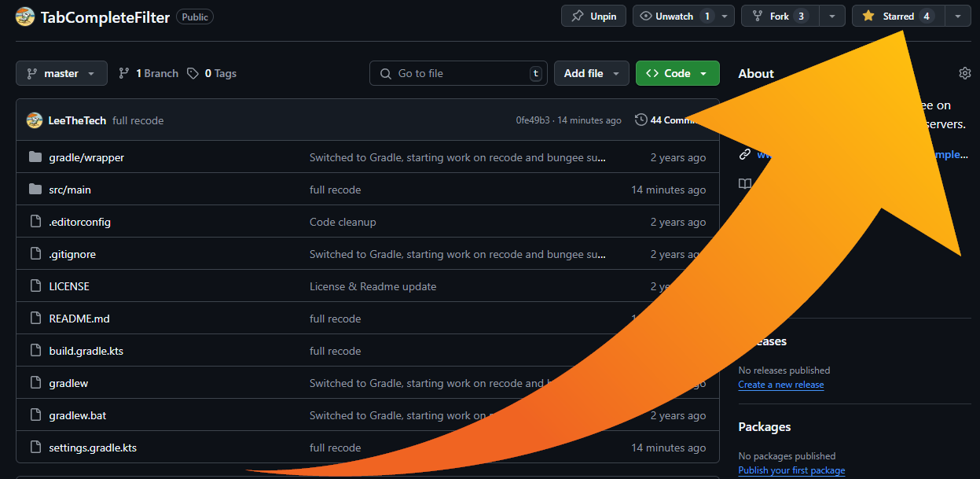980x479 pixels.
Task: Click the file icon beside .gitignore
Action: click(x=35, y=254)
